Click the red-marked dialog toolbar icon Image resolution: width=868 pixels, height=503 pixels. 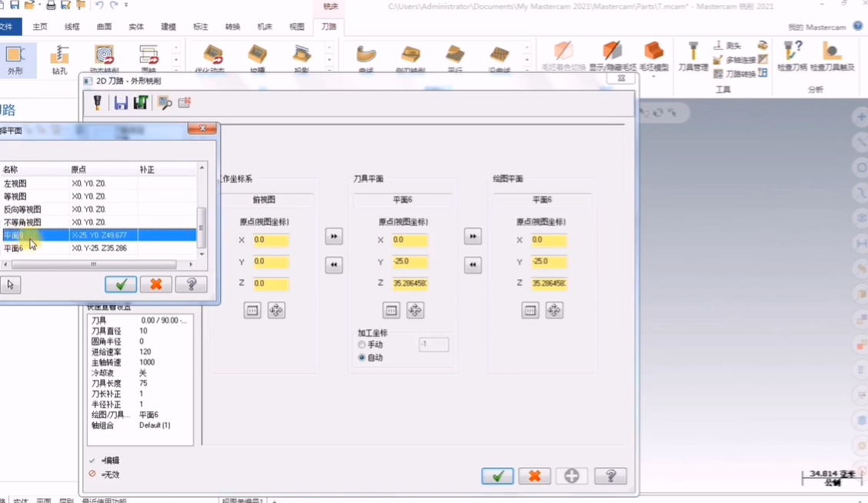[x=185, y=102]
